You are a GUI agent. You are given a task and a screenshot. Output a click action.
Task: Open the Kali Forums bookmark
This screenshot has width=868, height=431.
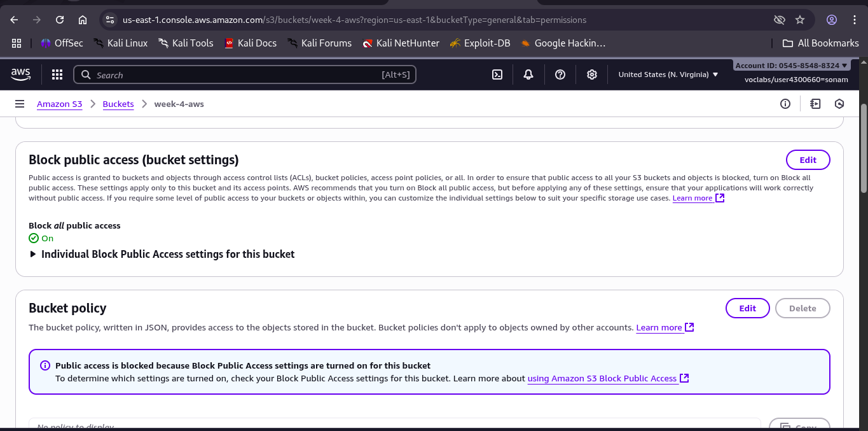(x=319, y=43)
